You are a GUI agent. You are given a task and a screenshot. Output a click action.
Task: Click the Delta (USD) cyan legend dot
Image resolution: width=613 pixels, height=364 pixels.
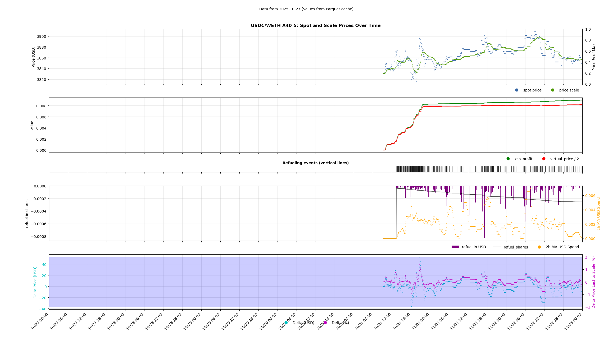(x=286, y=323)
